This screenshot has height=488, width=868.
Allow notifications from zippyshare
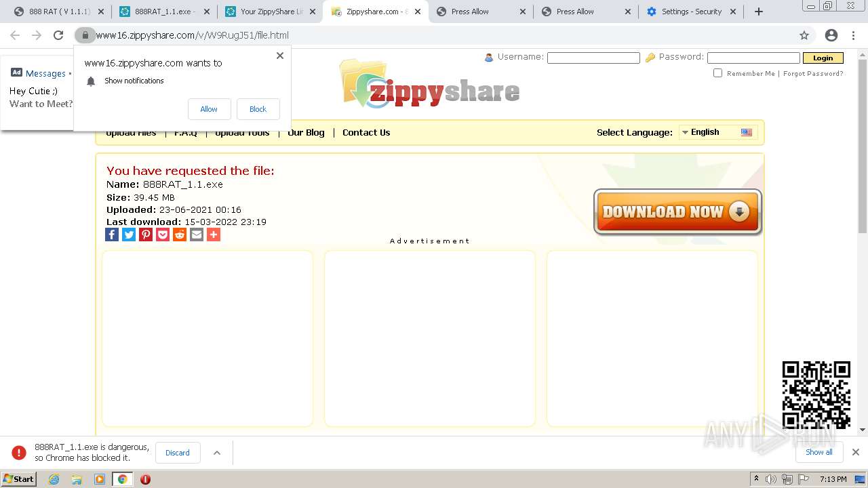(x=209, y=109)
